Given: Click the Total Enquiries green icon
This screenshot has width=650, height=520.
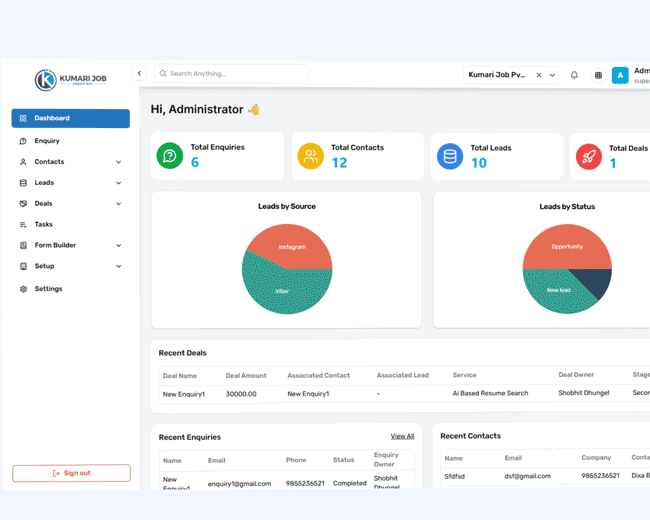Looking at the screenshot, I should pos(170,156).
